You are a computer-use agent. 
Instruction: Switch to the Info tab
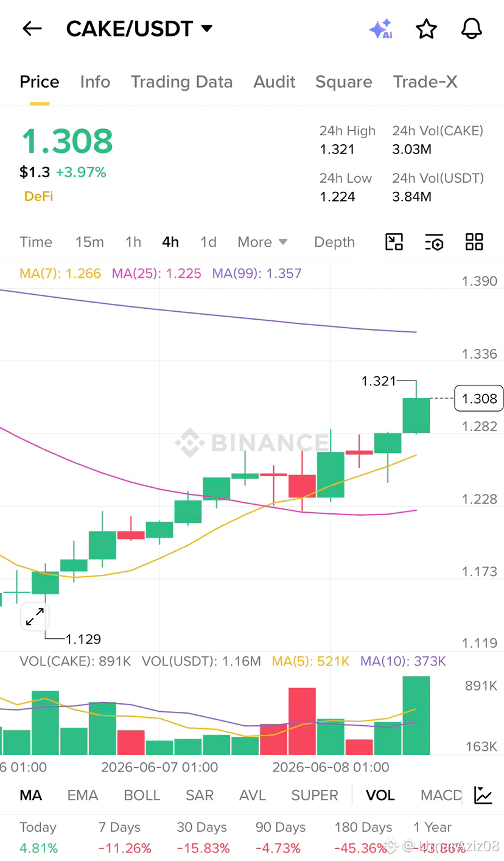(95, 82)
